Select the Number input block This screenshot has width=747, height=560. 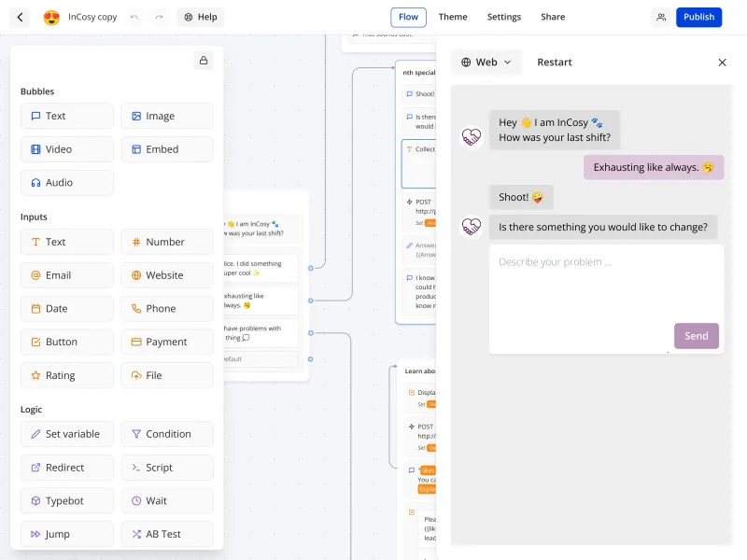[x=167, y=242]
